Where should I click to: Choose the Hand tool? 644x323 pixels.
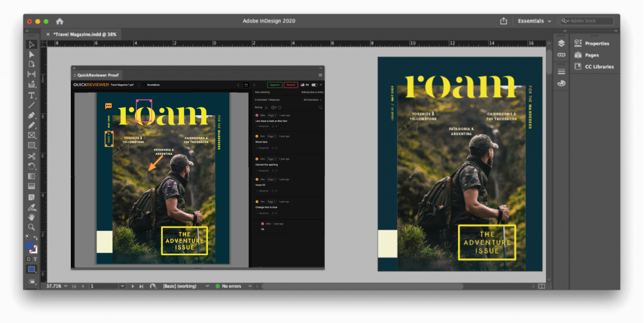(31, 217)
